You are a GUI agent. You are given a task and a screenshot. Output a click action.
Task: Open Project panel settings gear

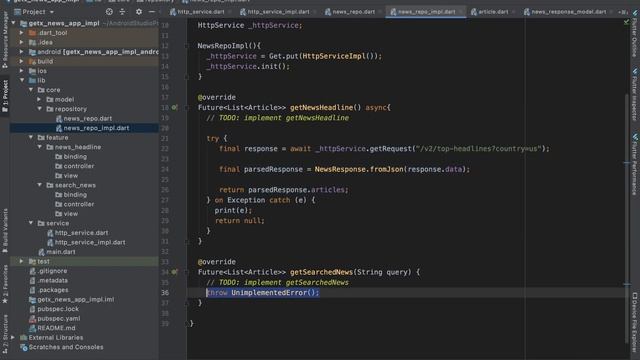point(139,12)
